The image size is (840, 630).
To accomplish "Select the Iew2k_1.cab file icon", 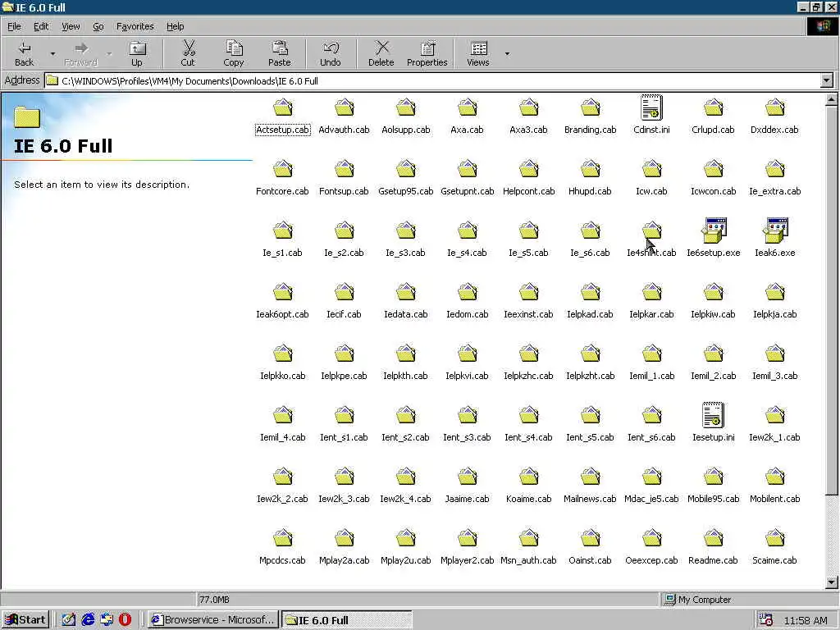I will tap(774, 415).
